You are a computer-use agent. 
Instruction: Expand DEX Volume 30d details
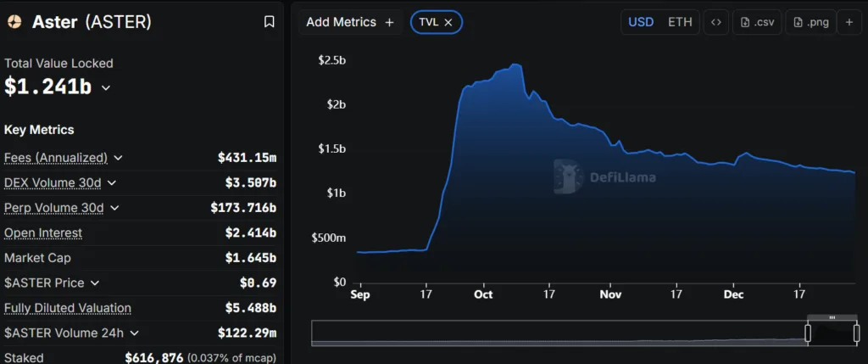coord(112,182)
